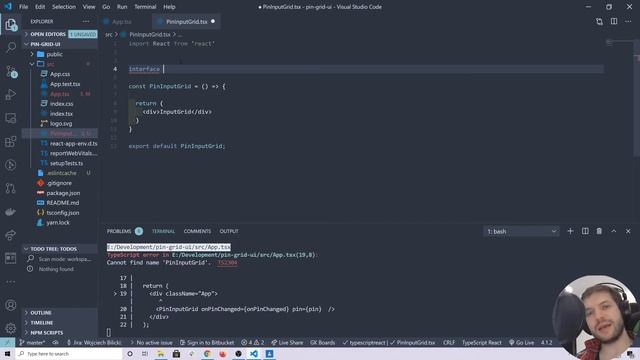
Task: Show additional activity bar views ellipsis
Action: 11,282
